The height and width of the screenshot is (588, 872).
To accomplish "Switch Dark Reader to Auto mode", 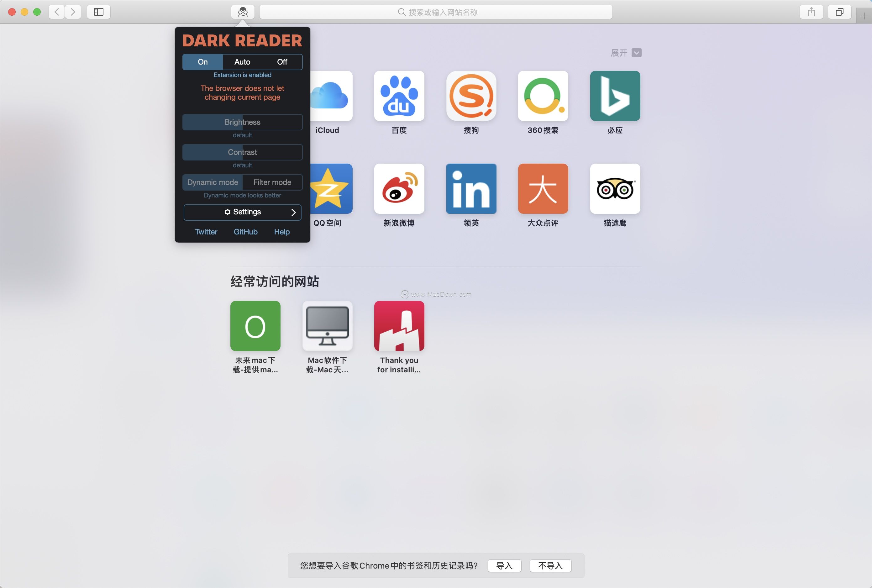I will 241,61.
